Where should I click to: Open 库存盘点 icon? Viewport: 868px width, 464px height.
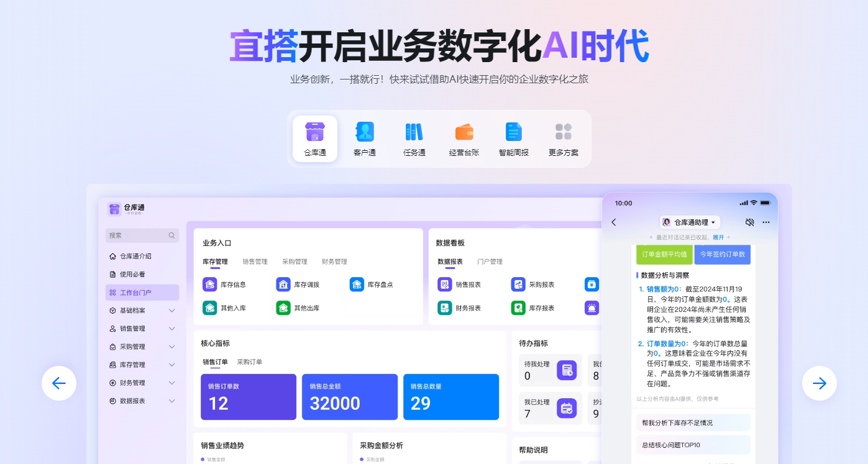pyautogui.click(x=357, y=284)
